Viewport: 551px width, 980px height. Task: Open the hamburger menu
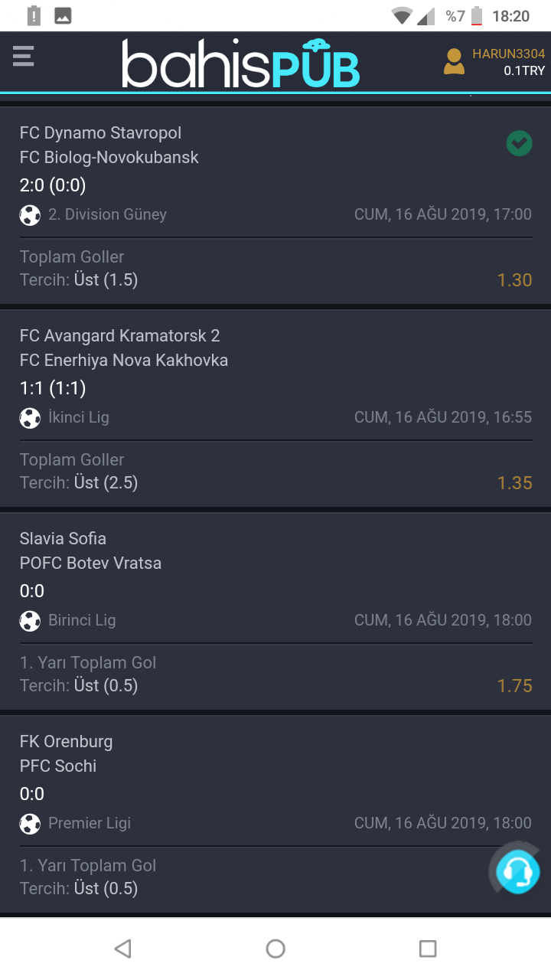click(x=24, y=57)
